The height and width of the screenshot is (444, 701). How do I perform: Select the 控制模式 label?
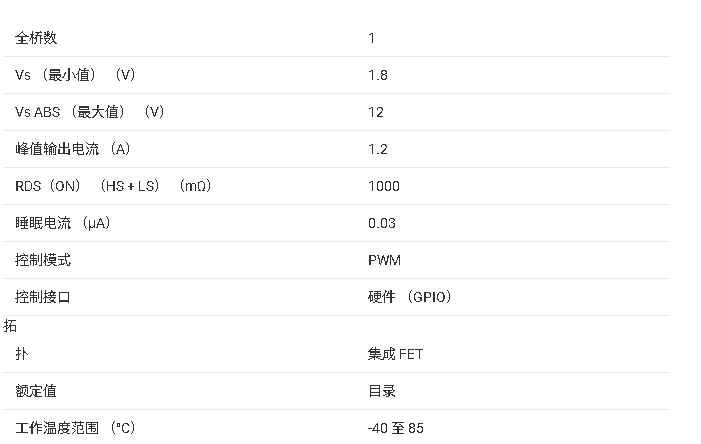tap(43, 260)
